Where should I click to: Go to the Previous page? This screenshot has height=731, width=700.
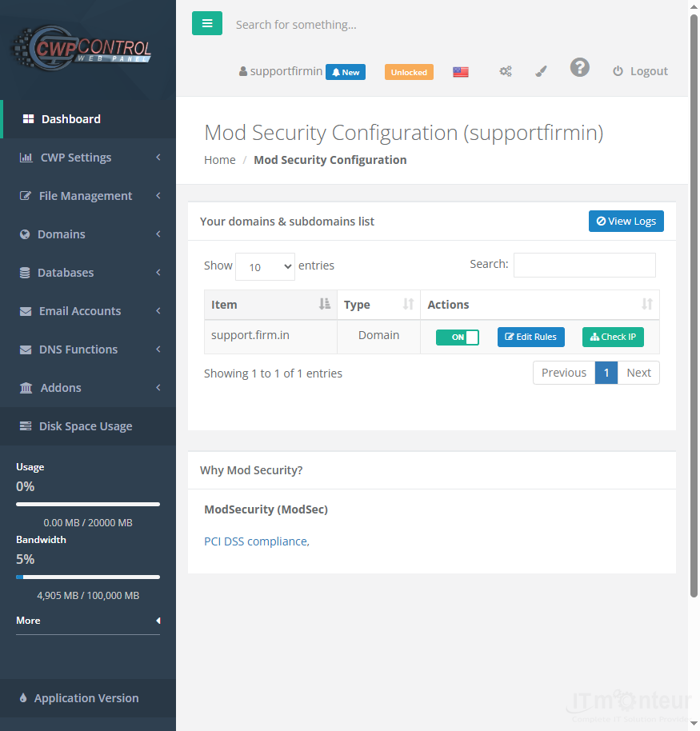tap(564, 373)
